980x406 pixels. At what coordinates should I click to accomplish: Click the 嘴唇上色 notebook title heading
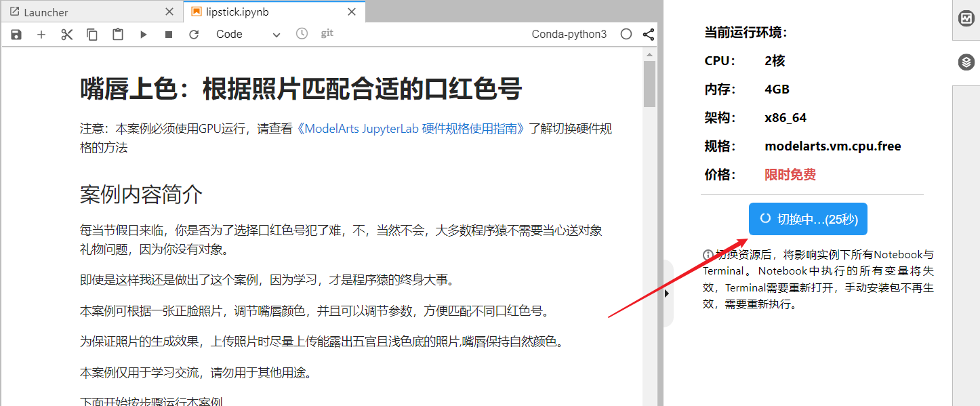click(301, 88)
